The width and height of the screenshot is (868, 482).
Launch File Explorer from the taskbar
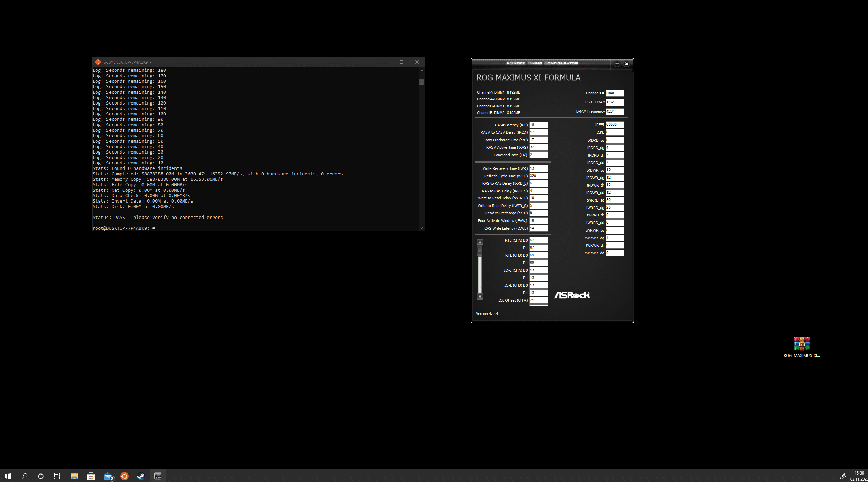[x=74, y=476]
